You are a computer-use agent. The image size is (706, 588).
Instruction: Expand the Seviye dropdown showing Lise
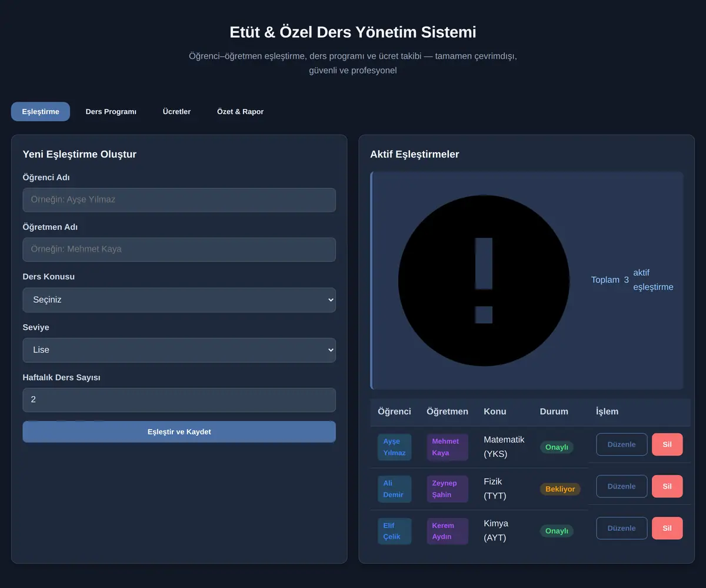[179, 350]
